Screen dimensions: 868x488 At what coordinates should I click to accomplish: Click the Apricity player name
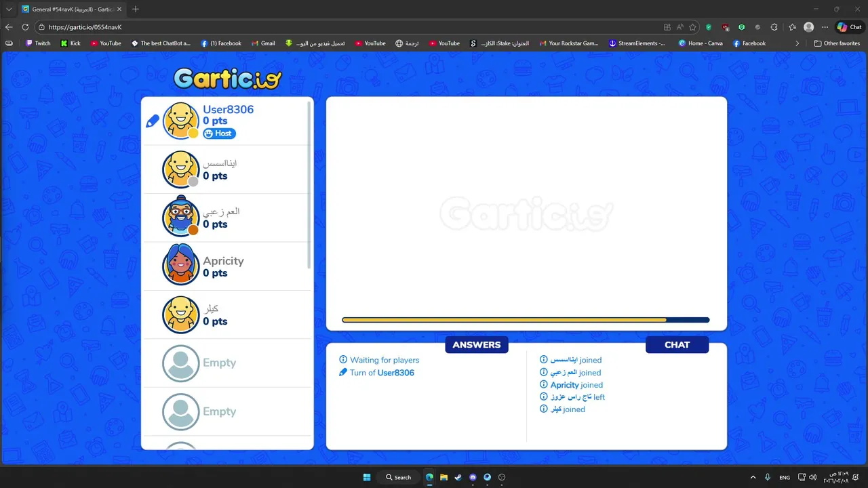(223, 261)
